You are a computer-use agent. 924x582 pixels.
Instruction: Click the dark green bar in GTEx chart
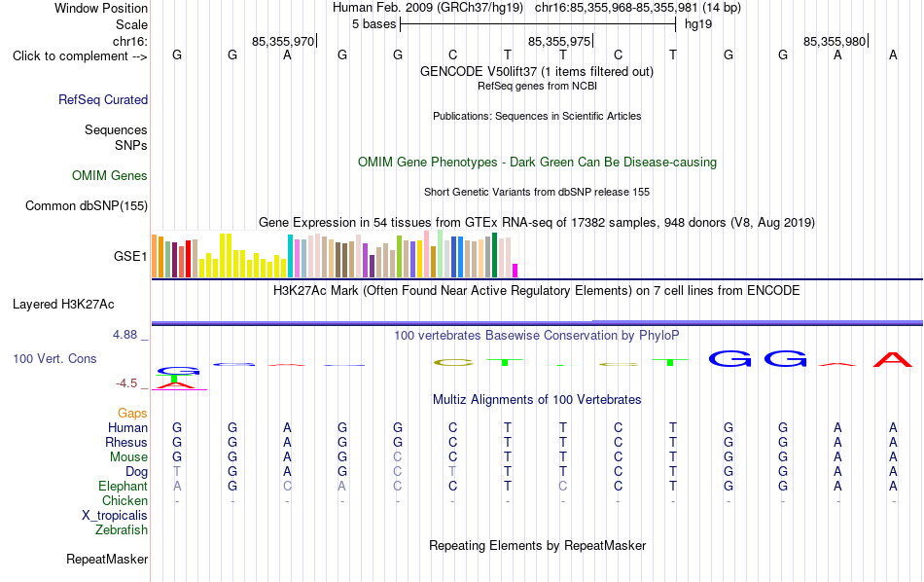pos(494,255)
